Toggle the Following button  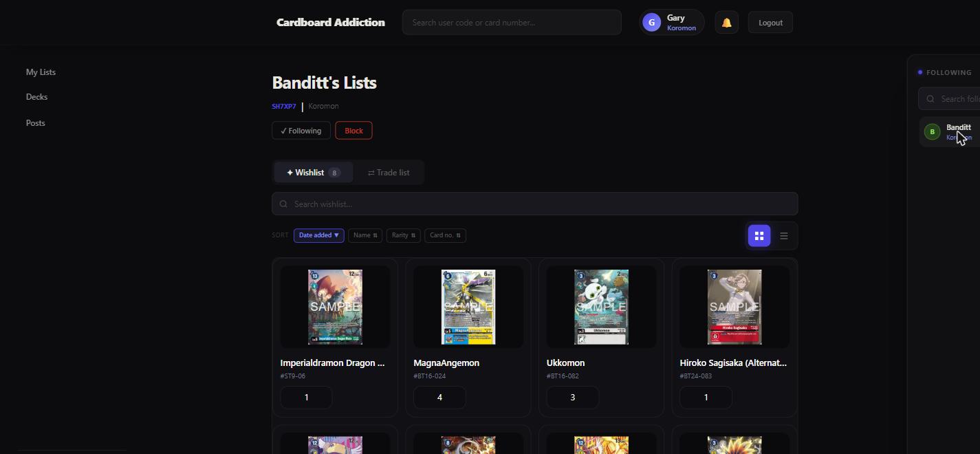[301, 131]
